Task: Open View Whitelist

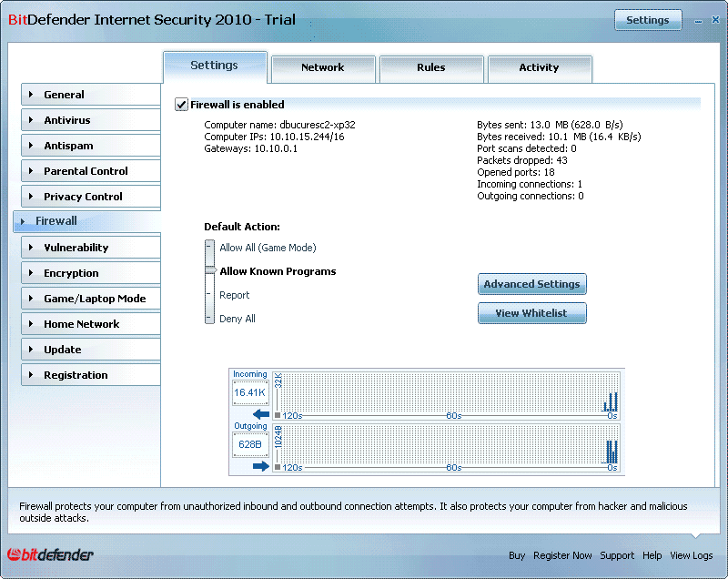Action: tap(531, 313)
